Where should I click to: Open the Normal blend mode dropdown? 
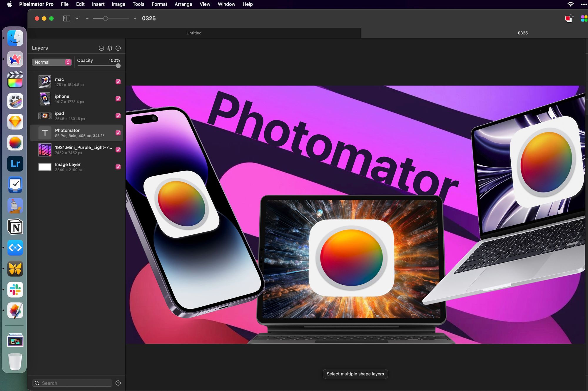(x=52, y=62)
